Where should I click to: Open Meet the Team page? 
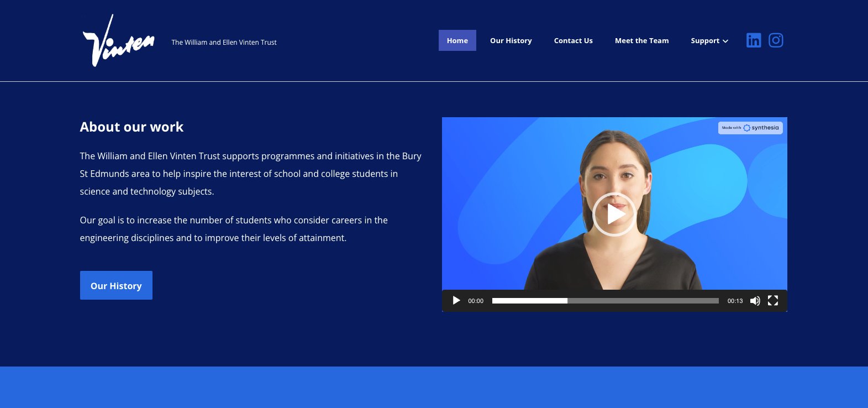[642, 40]
